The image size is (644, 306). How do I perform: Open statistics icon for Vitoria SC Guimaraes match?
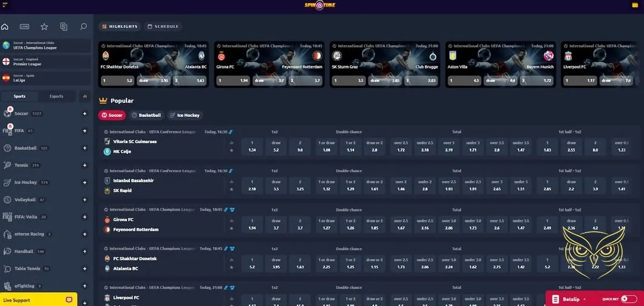click(x=232, y=143)
